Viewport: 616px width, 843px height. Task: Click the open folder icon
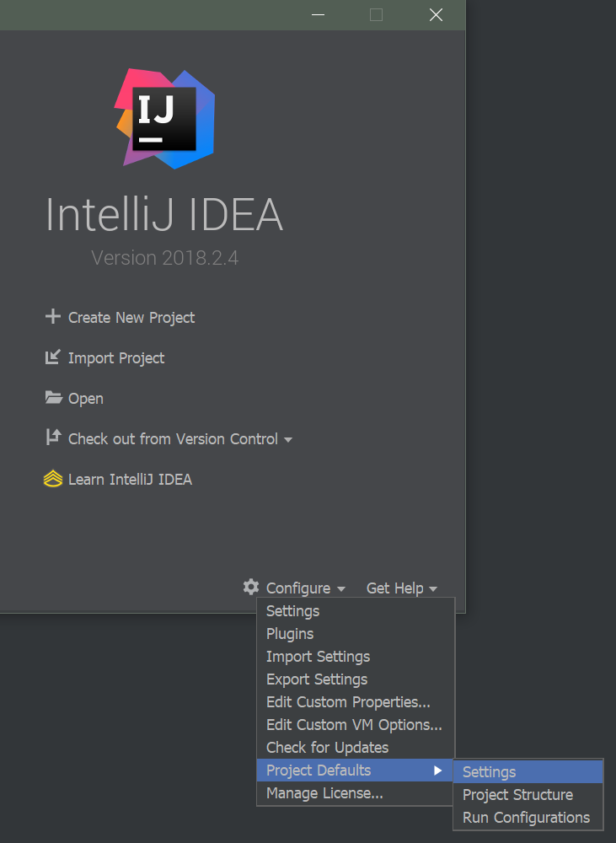pyautogui.click(x=53, y=398)
